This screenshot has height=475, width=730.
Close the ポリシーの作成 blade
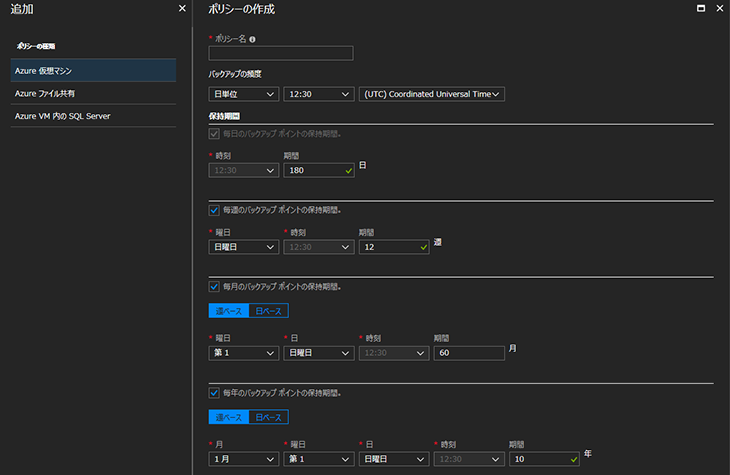[x=719, y=8]
